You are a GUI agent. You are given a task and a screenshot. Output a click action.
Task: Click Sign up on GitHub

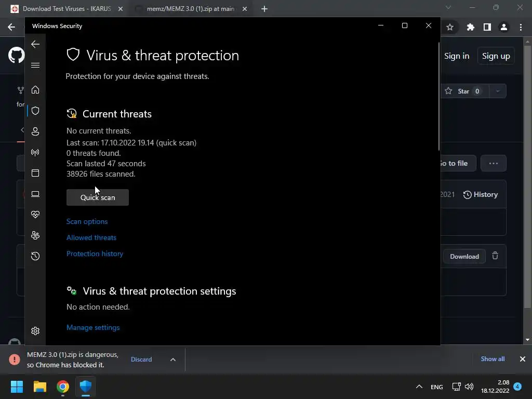(496, 56)
